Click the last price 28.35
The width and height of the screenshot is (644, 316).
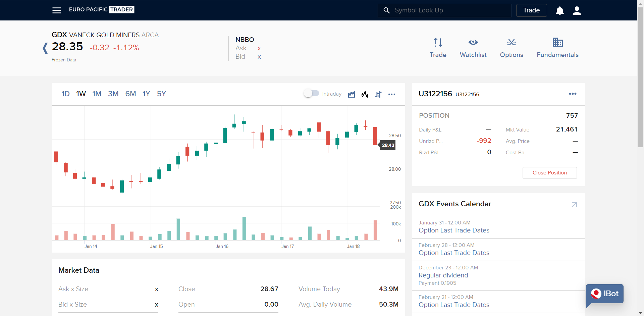click(67, 47)
